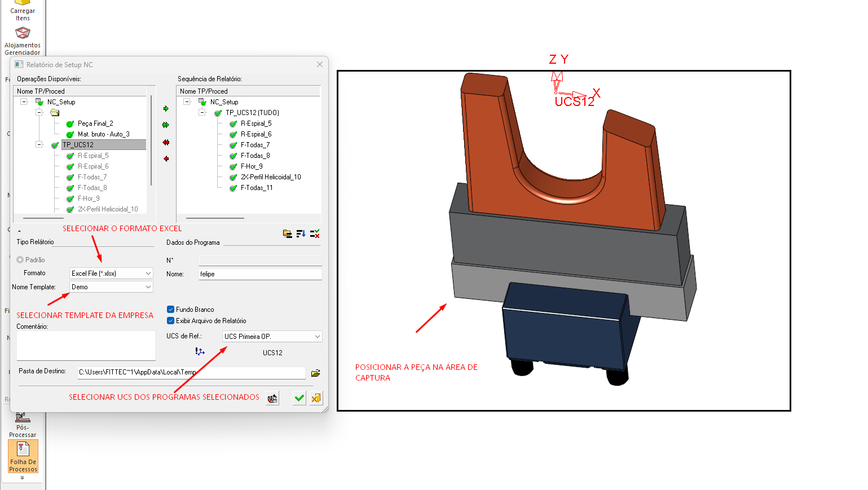Viewport: 868px width, 490px height.
Task: Click the UCS12 text under UCS de Ref.
Action: 272,353
